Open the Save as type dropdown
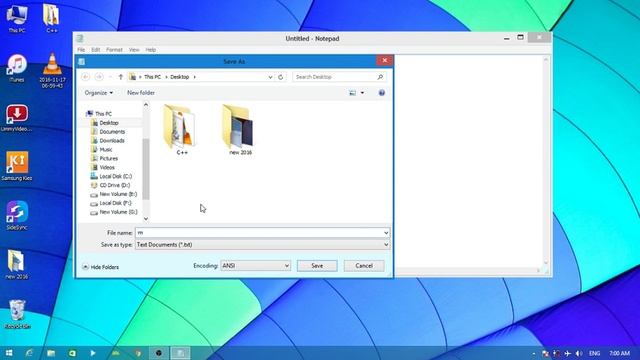Viewport: 640px width, 360px height. coord(262,244)
